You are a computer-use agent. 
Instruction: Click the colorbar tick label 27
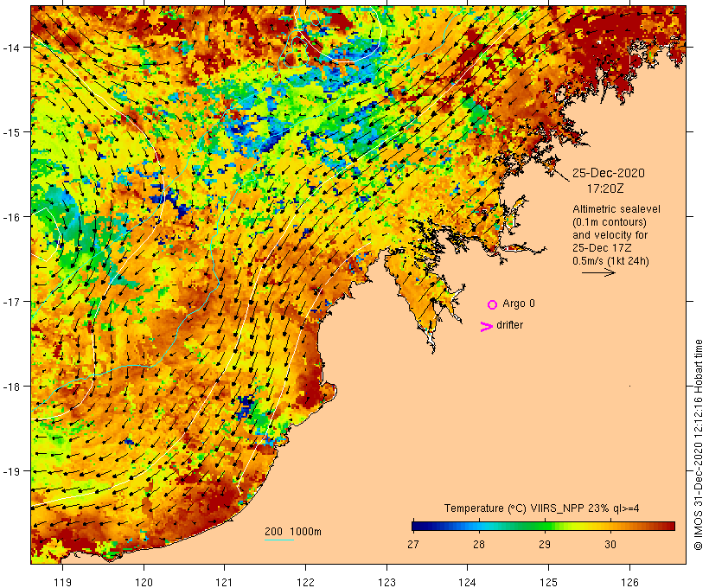click(x=412, y=544)
